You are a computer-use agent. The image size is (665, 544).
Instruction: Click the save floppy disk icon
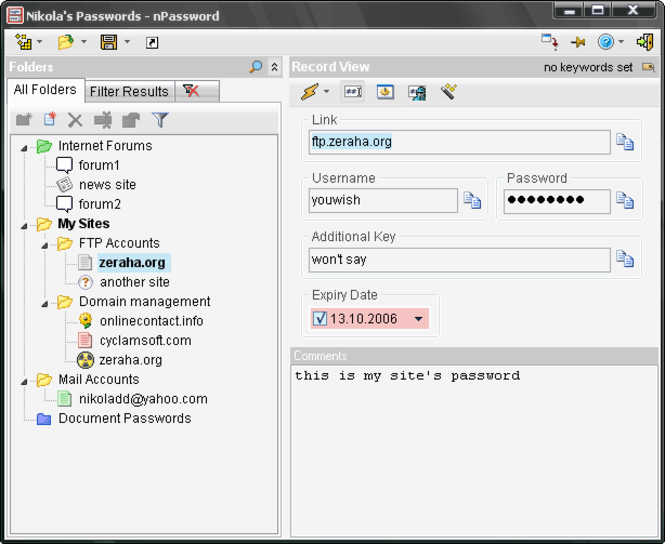(x=108, y=42)
